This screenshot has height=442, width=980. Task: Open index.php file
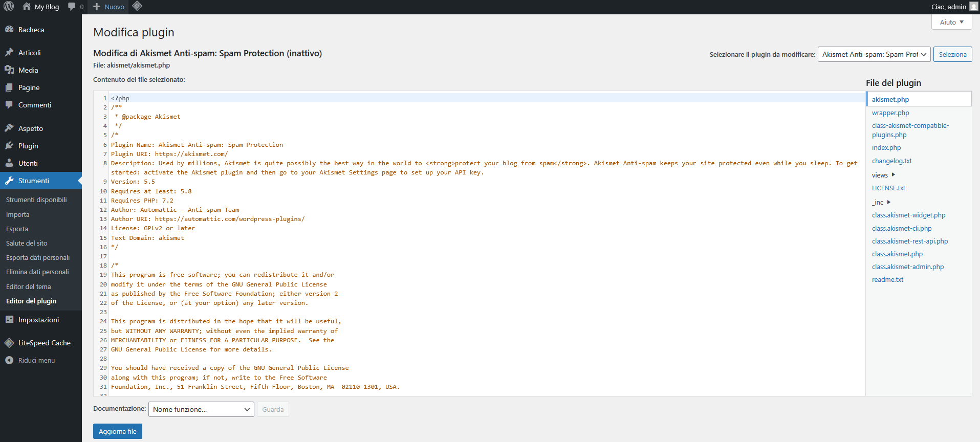click(886, 147)
